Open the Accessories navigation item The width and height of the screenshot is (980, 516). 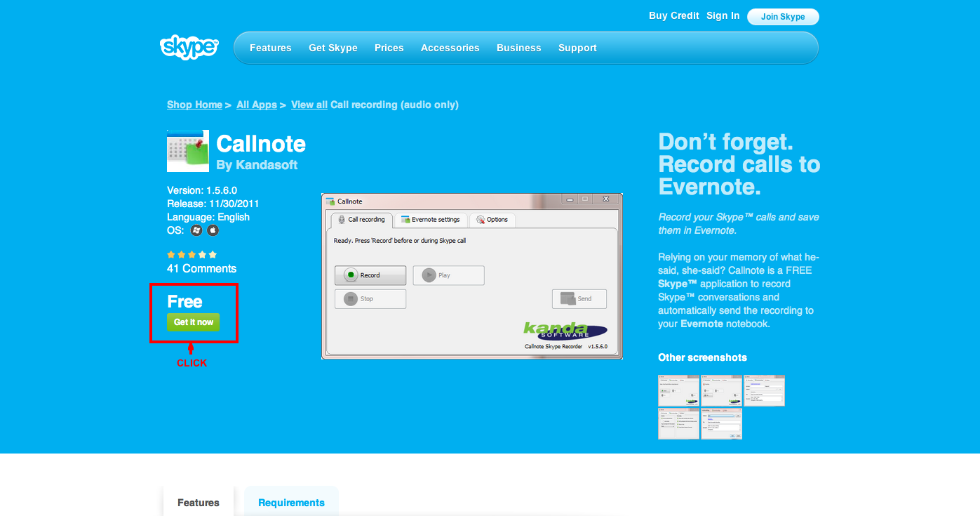tap(450, 48)
